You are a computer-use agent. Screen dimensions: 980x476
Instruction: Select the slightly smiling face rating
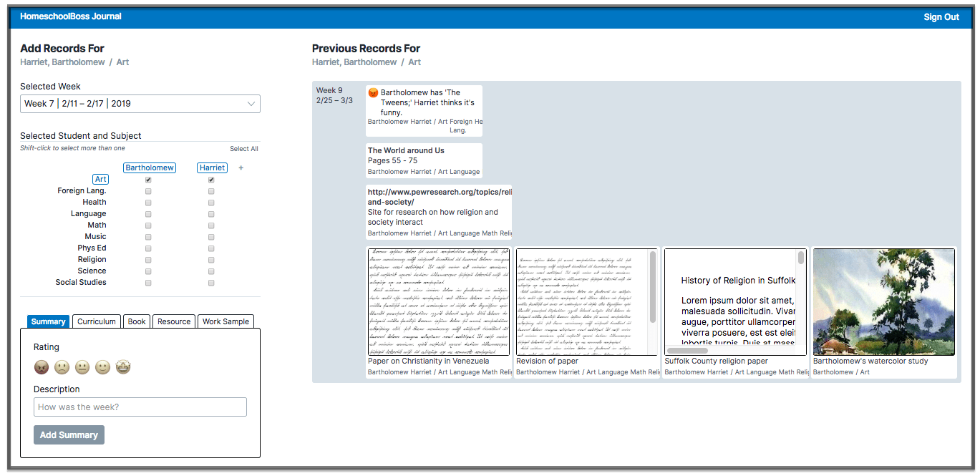(x=103, y=367)
